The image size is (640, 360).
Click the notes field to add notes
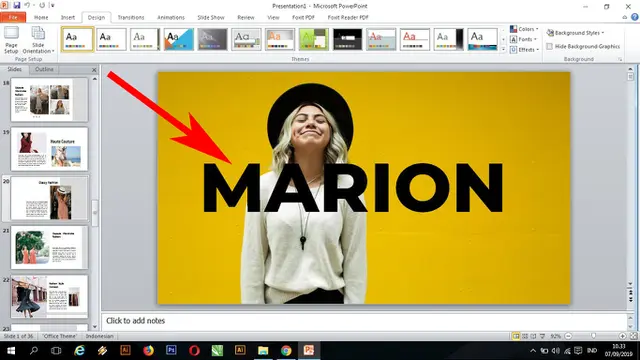tap(365, 321)
